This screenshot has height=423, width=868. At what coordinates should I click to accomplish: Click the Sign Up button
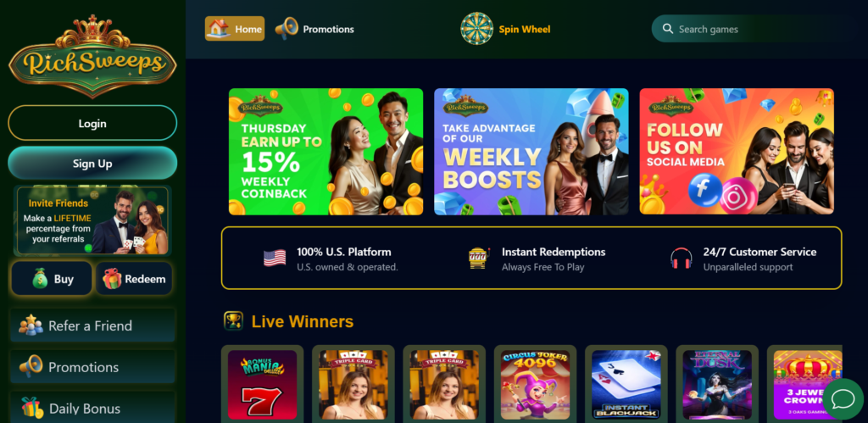coord(92,164)
